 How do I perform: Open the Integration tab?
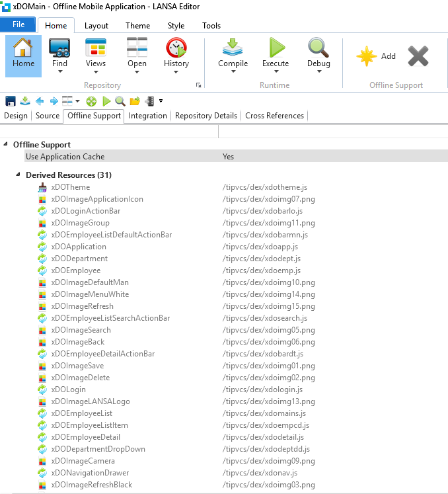pyautogui.click(x=147, y=116)
